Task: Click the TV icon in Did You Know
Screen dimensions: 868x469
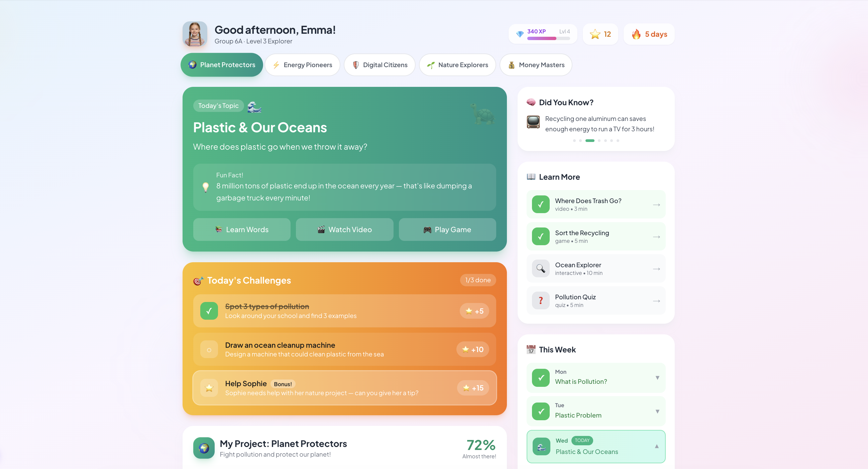Action: (533, 122)
